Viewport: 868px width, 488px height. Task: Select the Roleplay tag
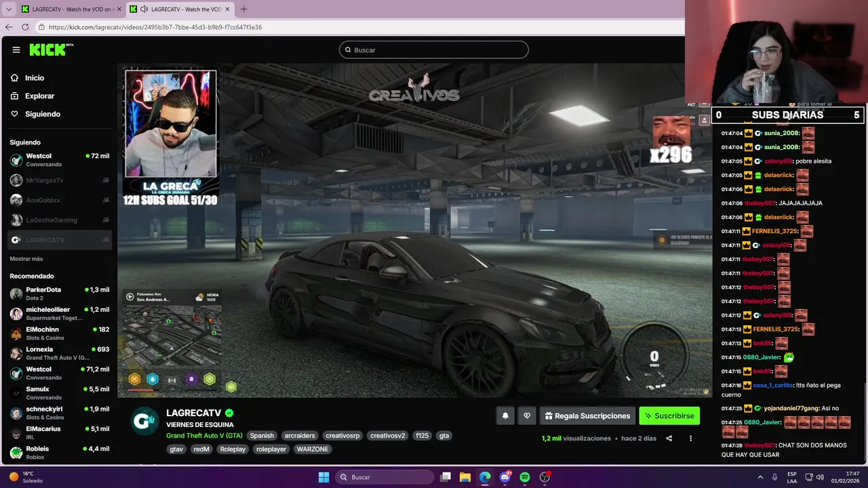click(233, 449)
